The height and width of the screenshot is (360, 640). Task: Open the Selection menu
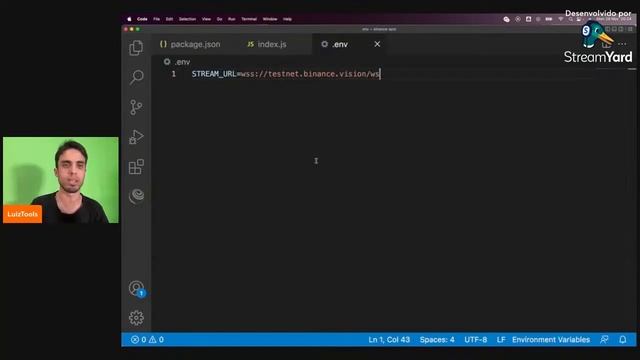187,19
